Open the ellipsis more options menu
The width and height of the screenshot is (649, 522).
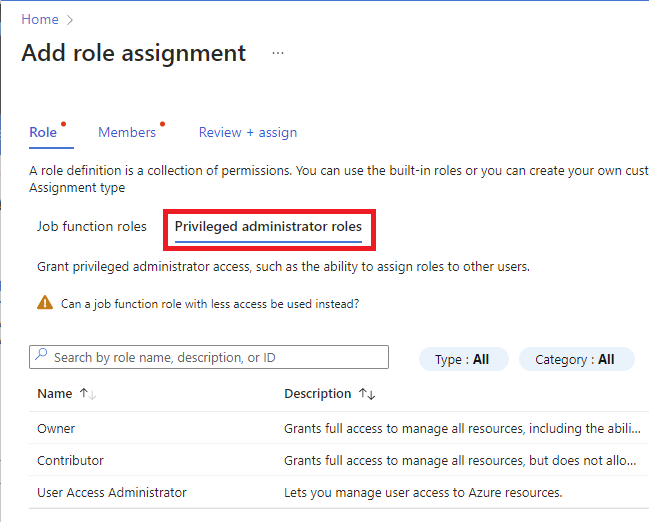click(x=278, y=53)
